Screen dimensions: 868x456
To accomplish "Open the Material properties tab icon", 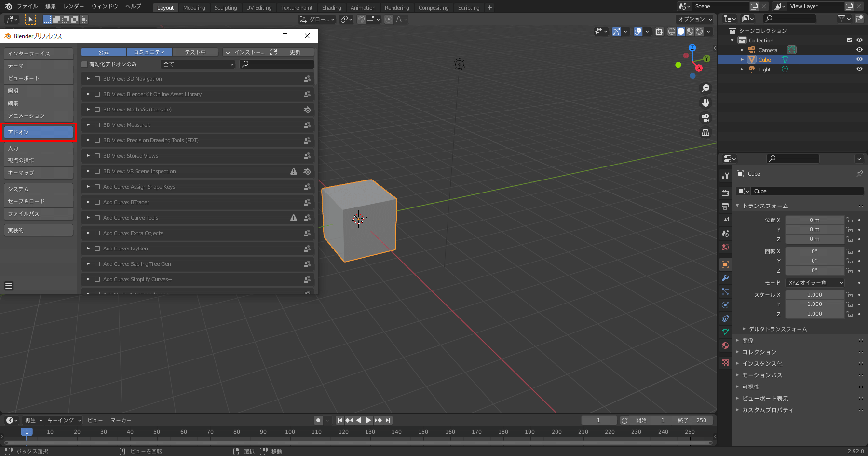I will (x=725, y=345).
